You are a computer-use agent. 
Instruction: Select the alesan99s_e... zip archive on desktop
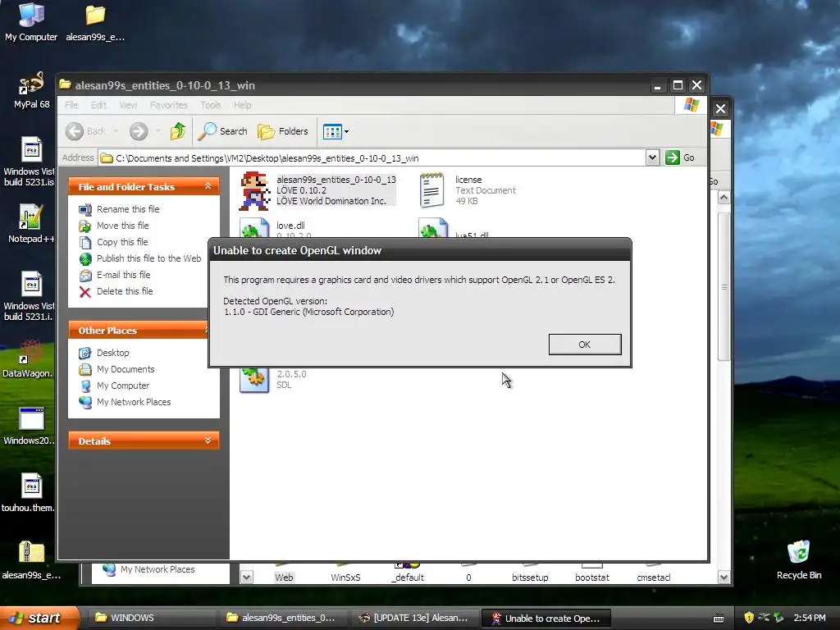tap(31, 560)
